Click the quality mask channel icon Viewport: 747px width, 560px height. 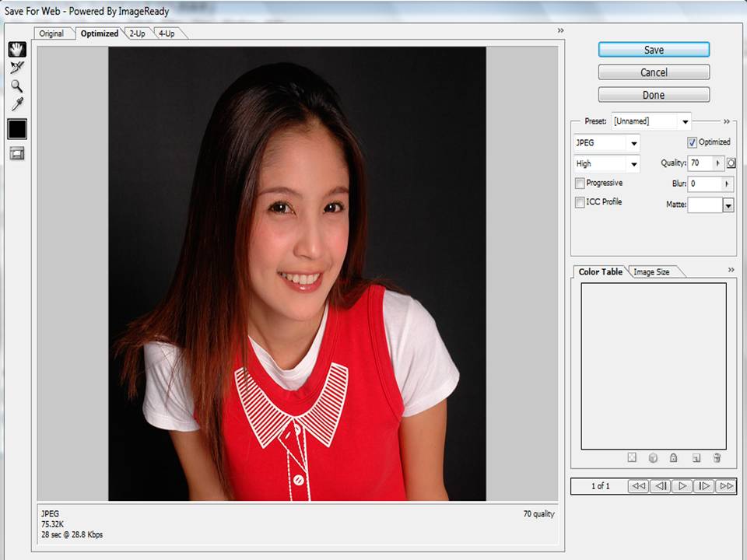coord(731,163)
